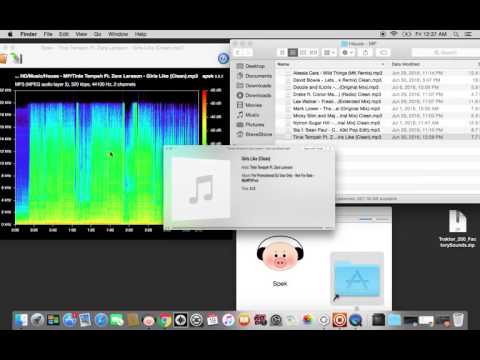Click the Save icon in Spek toolbar
The width and height of the screenshot is (480, 360).
tap(16, 58)
